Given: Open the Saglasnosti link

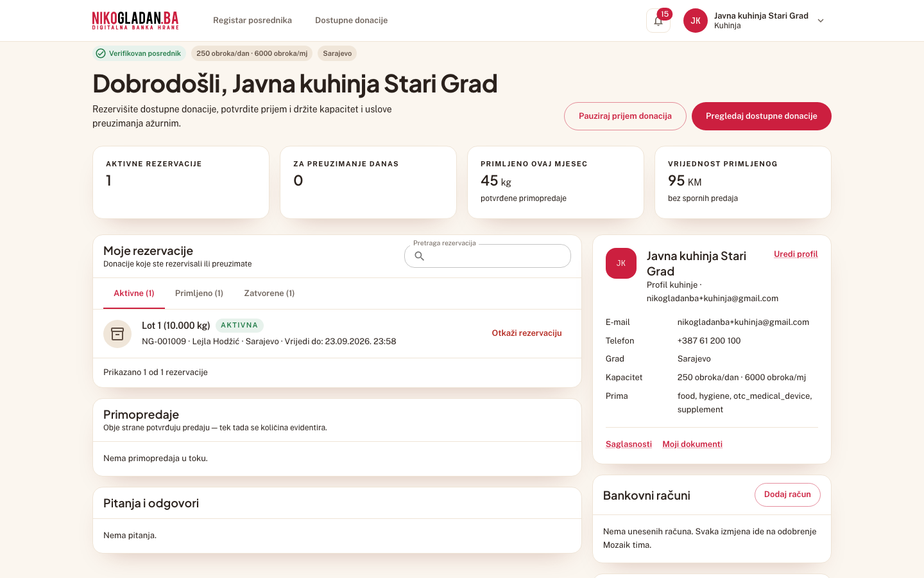Looking at the screenshot, I should (x=629, y=444).
